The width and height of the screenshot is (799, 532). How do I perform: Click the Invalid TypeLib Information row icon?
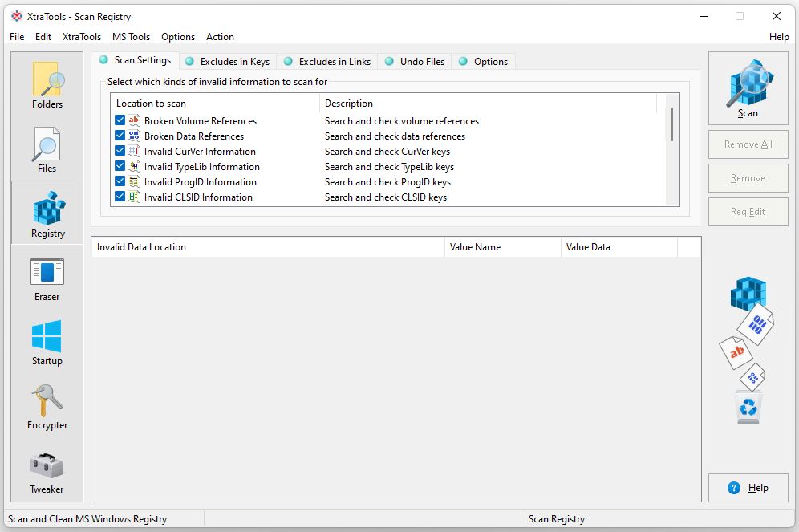(x=133, y=166)
